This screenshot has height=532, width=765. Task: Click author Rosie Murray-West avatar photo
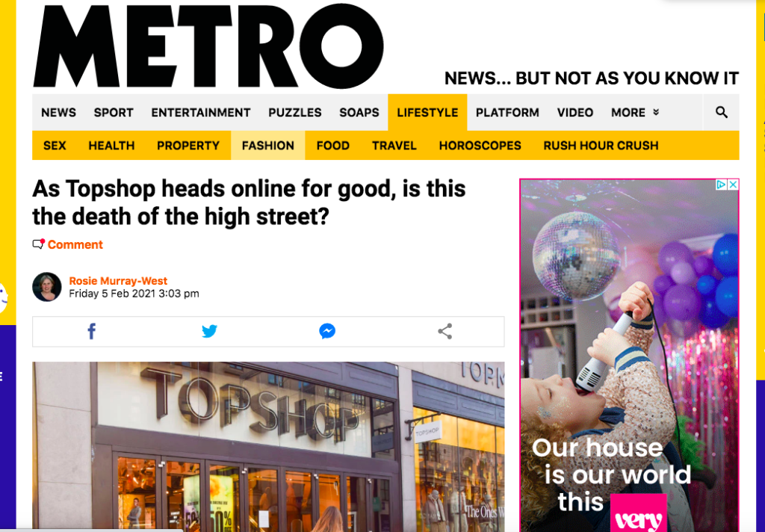[47, 287]
